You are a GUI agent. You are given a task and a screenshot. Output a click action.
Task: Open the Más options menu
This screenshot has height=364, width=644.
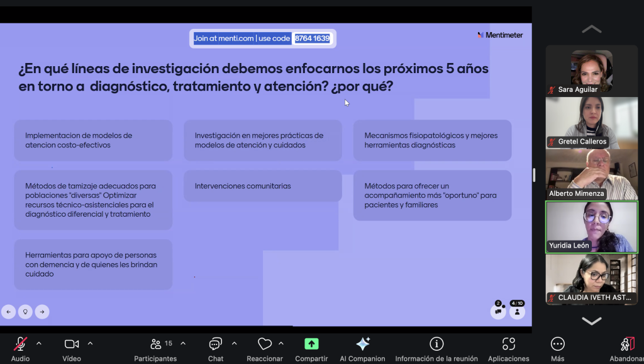[x=557, y=344]
